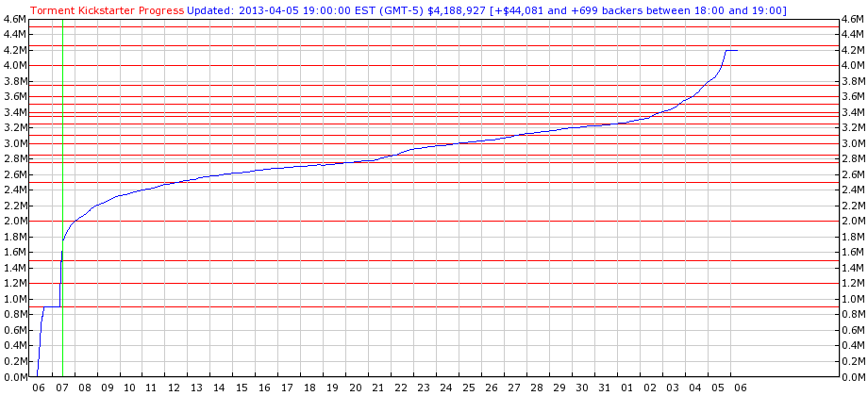Click the "4.6M" label on left axis

click(14, 19)
